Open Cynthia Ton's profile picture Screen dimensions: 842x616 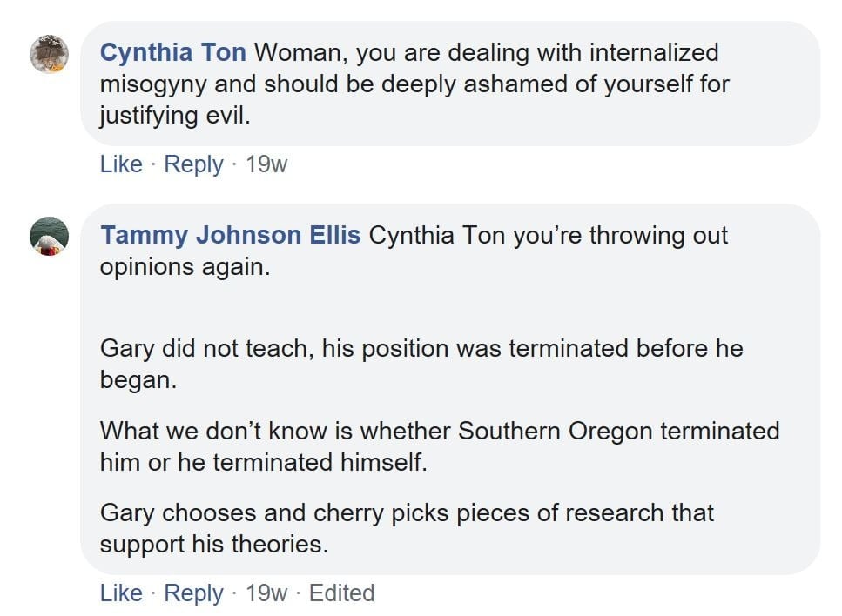(x=49, y=54)
